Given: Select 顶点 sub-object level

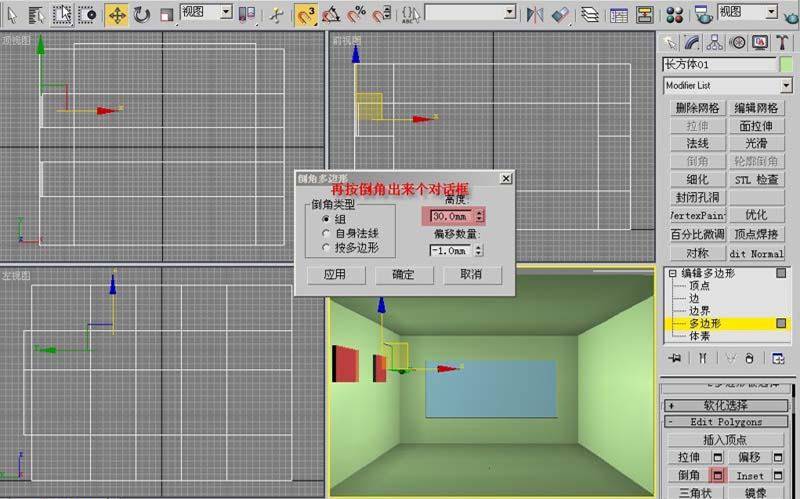Looking at the screenshot, I should (x=699, y=286).
